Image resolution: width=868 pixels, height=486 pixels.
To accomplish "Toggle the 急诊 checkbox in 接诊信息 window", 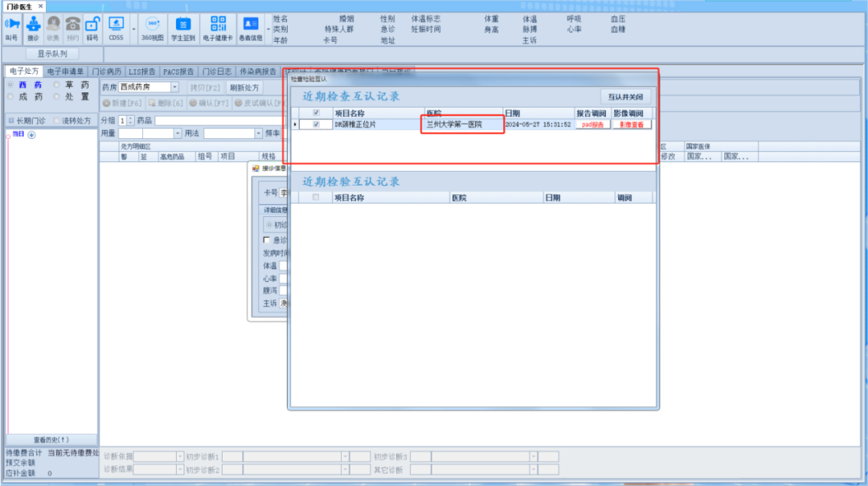I will (x=267, y=239).
